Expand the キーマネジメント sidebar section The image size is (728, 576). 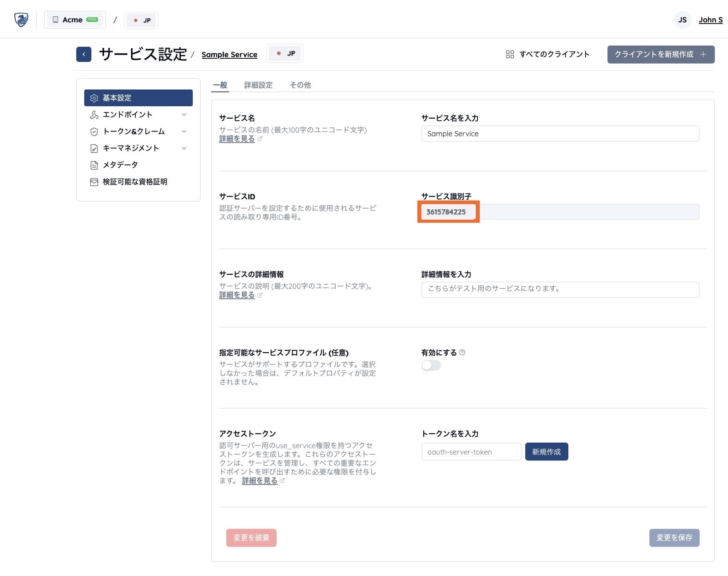pyautogui.click(x=184, y=148)
